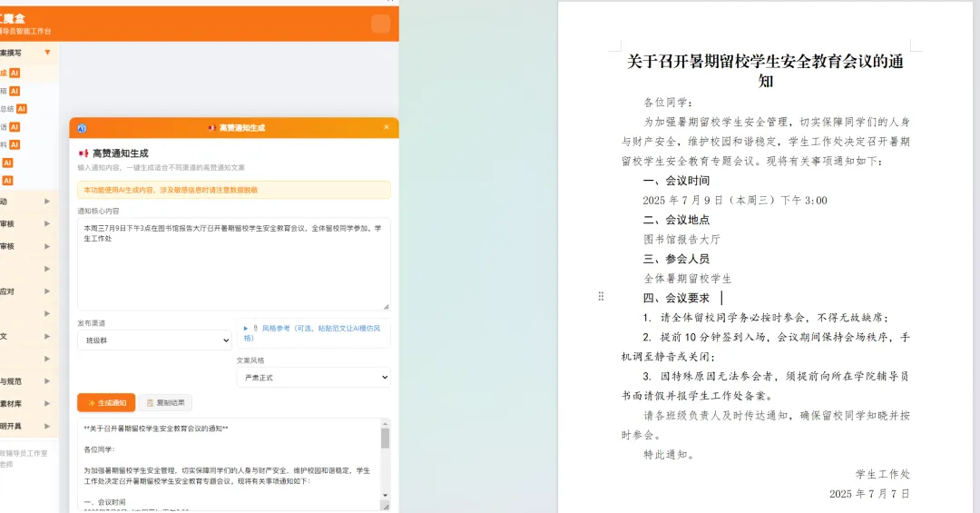The height and width of the screenshot is (513, 980).
Task: Click the resize grip of 通知核心内容 textarea
Action: point(387,307)
